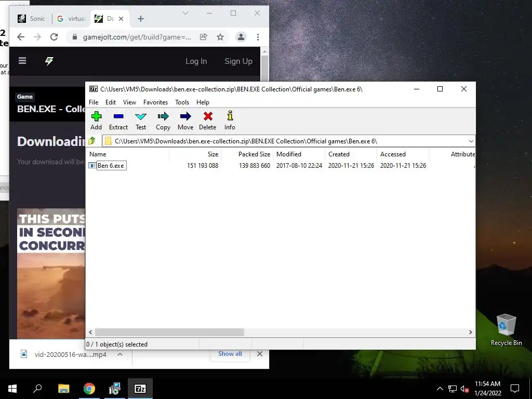532x399 pixels.
Task: Open the Help menu
Action: tap(203, 102)
